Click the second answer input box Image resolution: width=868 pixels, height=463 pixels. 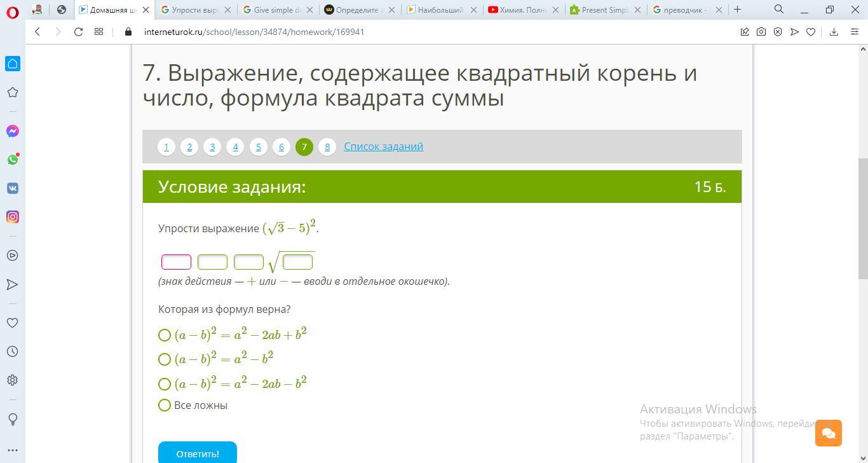(x=212, y=262)
